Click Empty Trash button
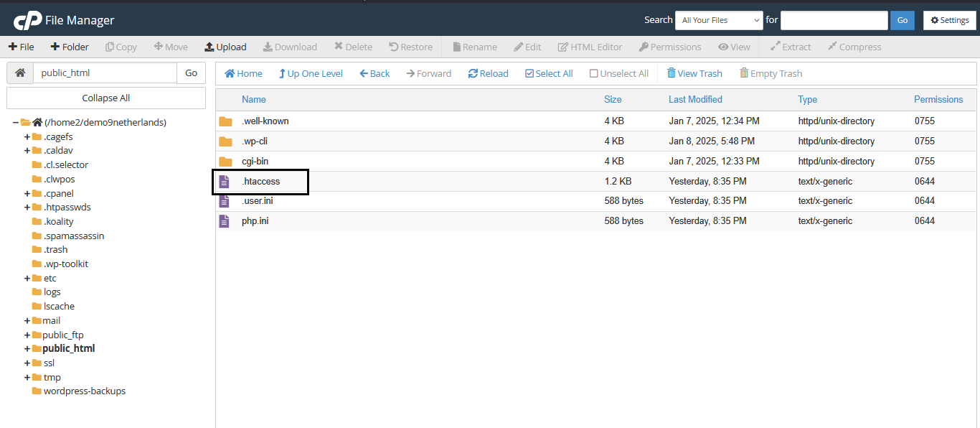The image size is (980, 428). pos(771,73)
